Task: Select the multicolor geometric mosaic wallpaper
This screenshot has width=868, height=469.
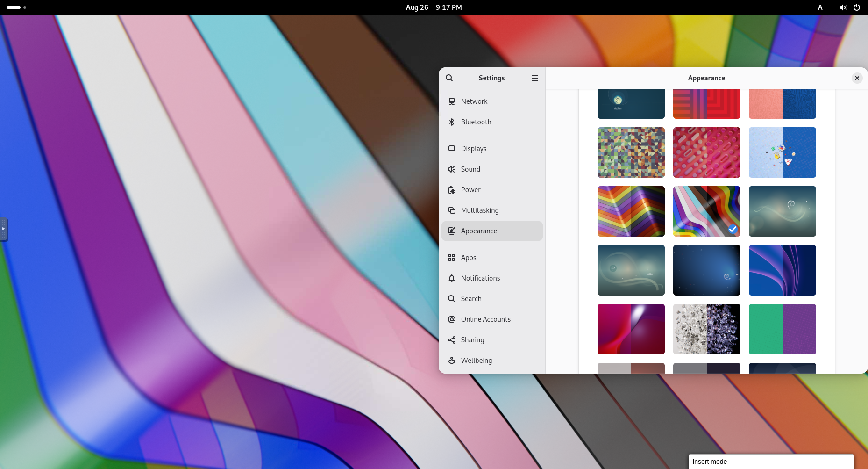Action: click(631, 152)
